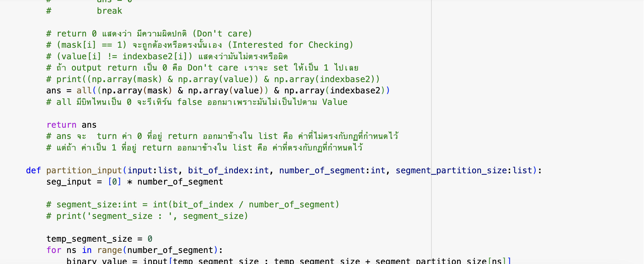Place cursor on 'return ans' line

[72, 125]
